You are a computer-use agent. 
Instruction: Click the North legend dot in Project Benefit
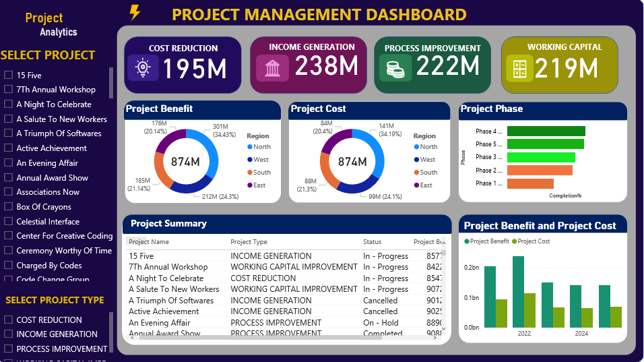249,146
